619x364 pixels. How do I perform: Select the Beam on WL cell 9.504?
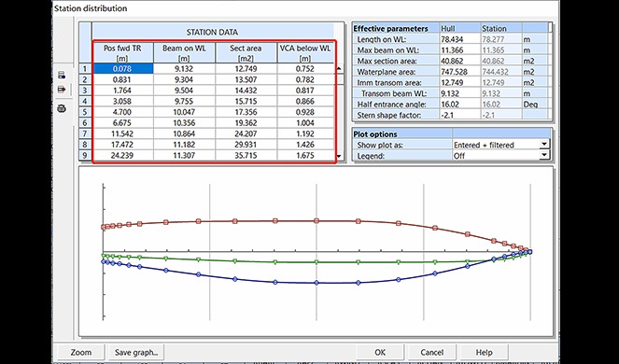click(184, 91)
